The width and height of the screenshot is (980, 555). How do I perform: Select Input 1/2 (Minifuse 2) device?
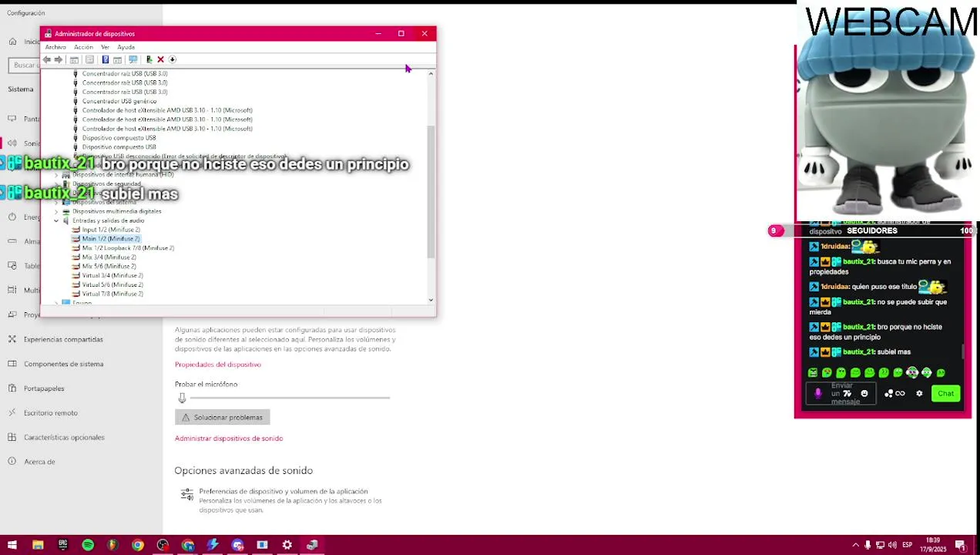(111, 230)
